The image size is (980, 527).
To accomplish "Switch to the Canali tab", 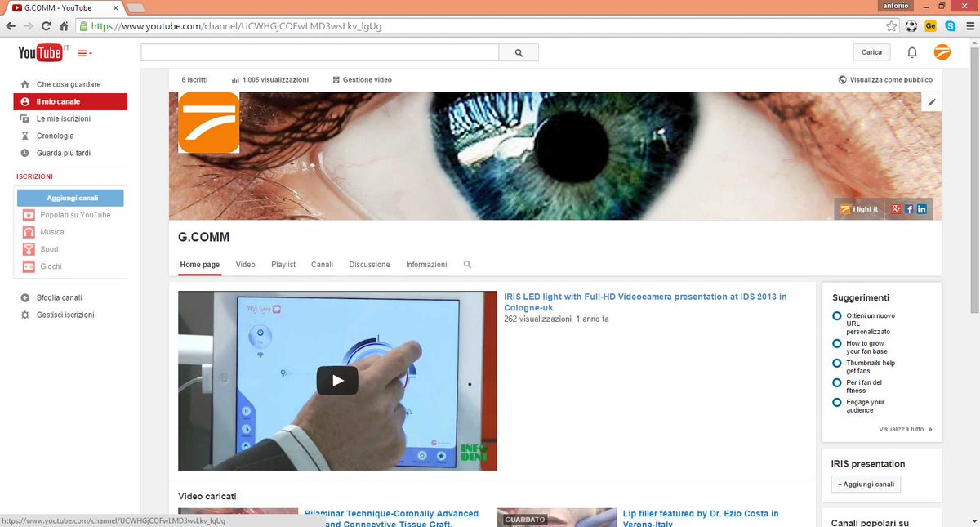I will tap(323, 265).
